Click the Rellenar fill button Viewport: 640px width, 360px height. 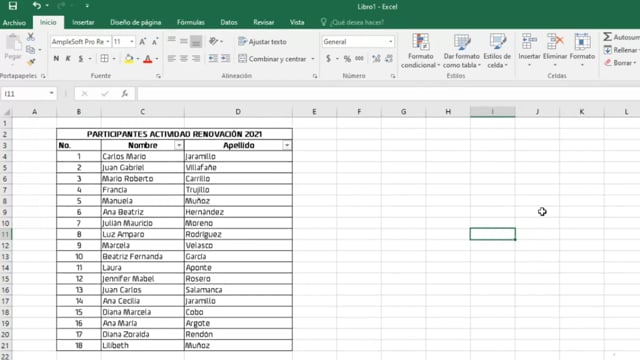pyautogui.click(x=621, y=50)
